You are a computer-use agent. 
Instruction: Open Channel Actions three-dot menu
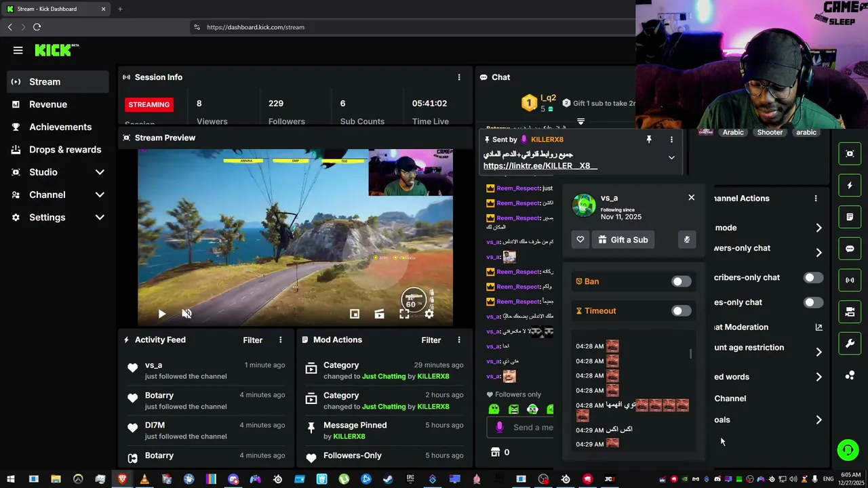pyautogui.click(x=816, y=199)
